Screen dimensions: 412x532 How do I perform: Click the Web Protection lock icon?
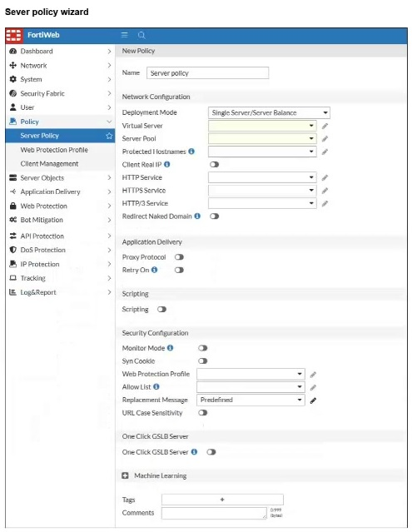[x=12, y=206]
